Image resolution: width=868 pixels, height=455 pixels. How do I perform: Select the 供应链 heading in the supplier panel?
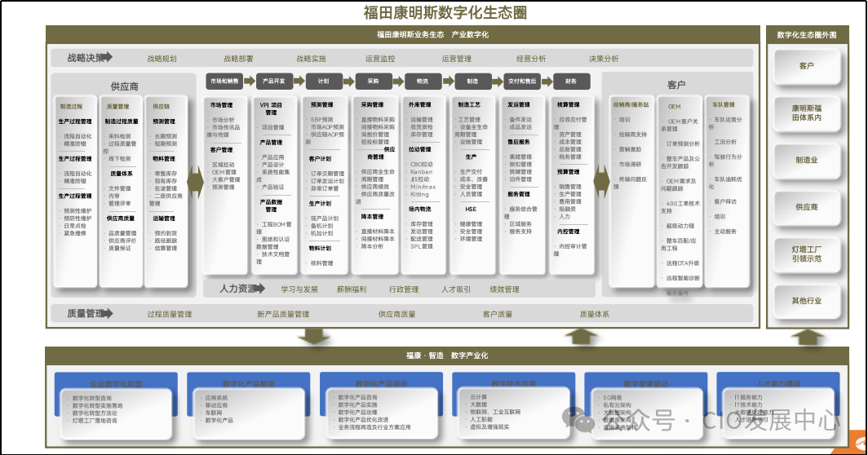[x=162, y=106]
